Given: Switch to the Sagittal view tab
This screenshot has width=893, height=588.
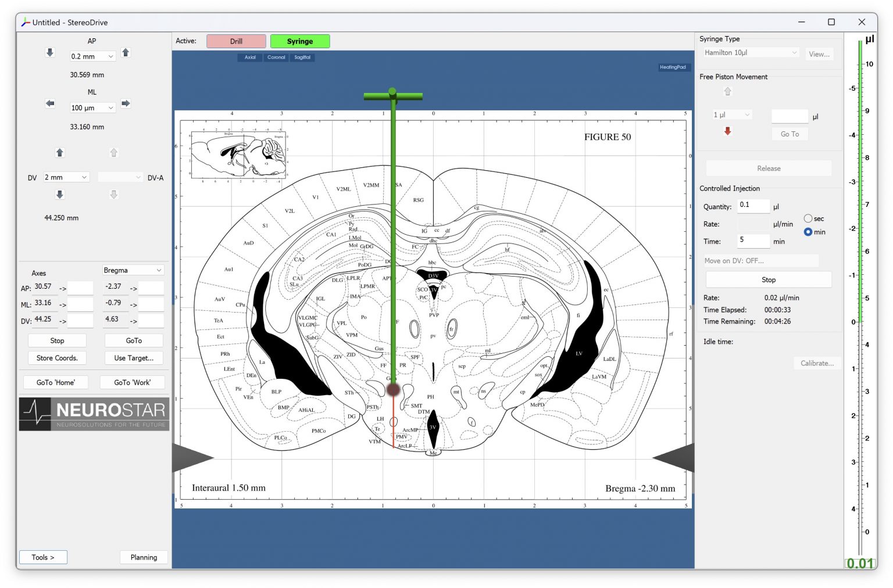Looking at the screenshot, I should click(302, 57).
